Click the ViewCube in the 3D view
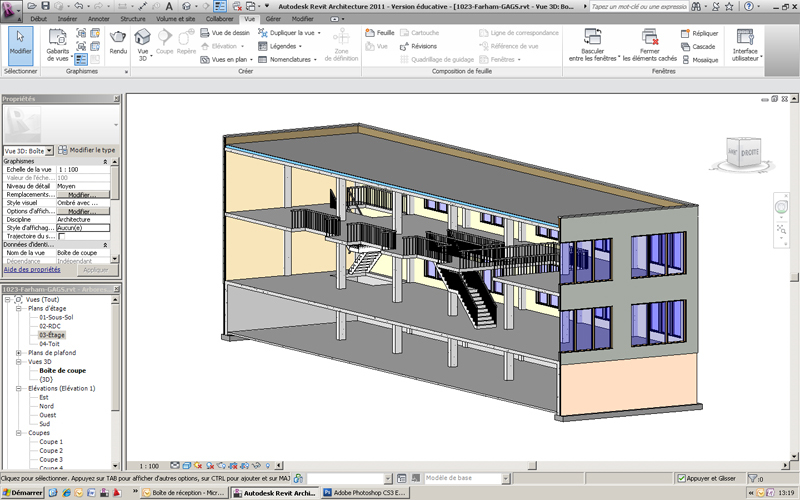 pyautogui.click(x=743, y=153)
